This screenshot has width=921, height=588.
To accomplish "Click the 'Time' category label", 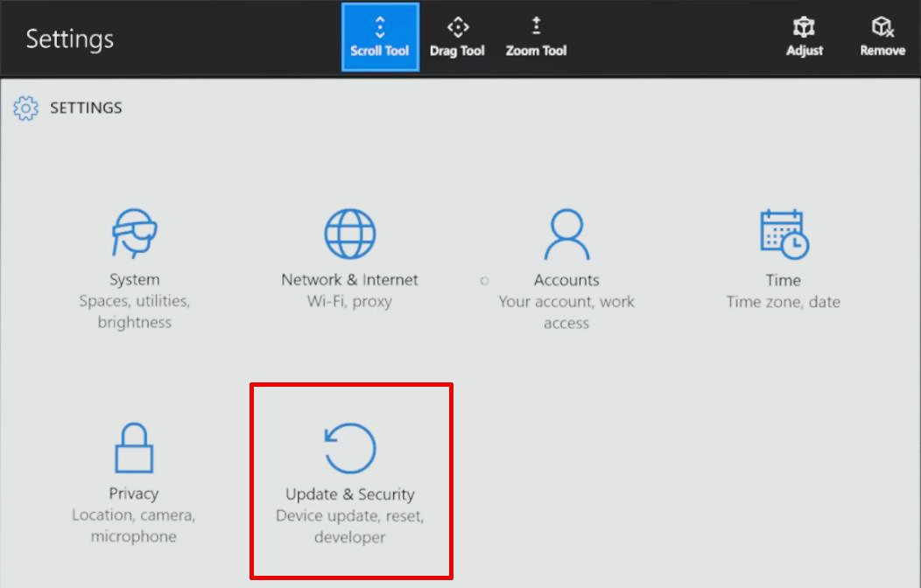I will 783,280.
